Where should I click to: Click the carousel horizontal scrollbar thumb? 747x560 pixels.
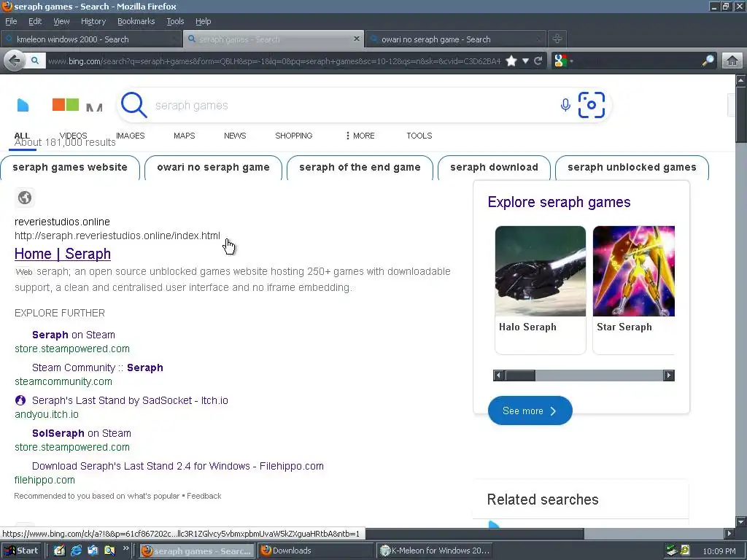pos(519,376)
